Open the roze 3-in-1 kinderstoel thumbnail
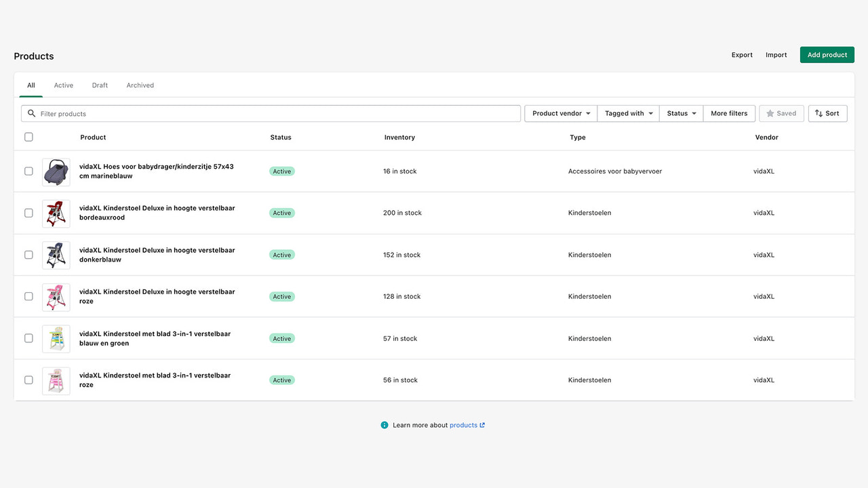Viewport: 868px width, 488px height. point(56,380)
